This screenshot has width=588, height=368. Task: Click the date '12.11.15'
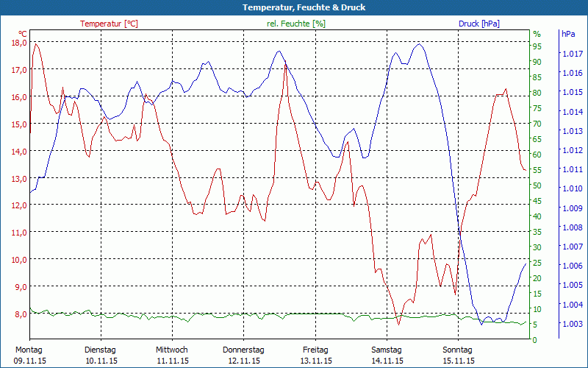[x=244, y=361]
